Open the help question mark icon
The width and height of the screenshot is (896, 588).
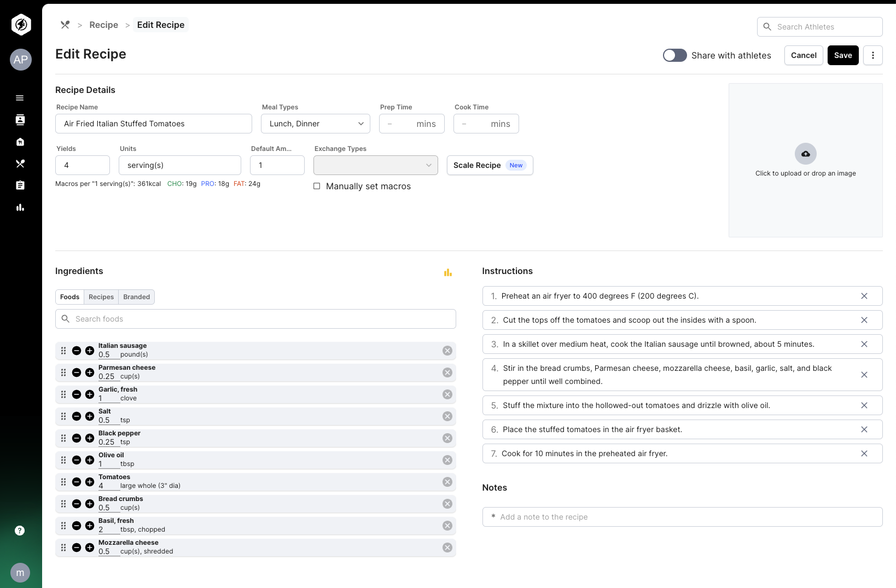20,531
